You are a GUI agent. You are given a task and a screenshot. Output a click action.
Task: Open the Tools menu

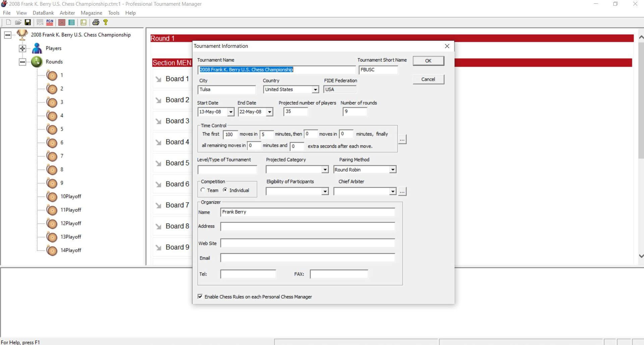coord(114,13)
